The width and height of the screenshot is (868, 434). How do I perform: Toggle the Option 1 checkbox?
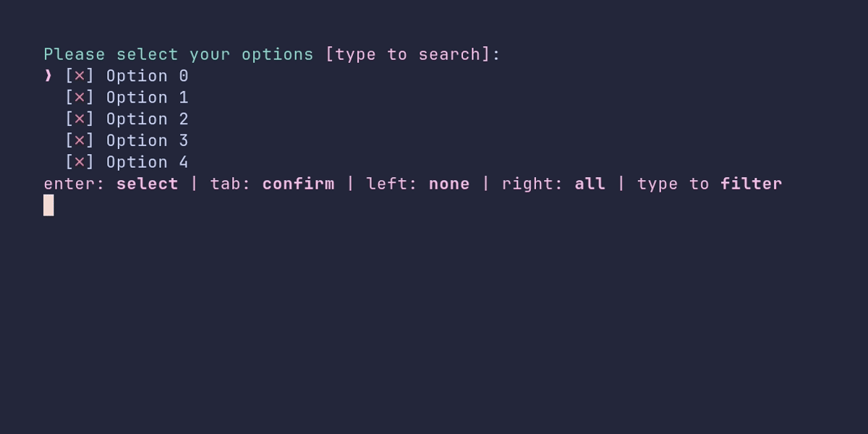pos(80,98)
